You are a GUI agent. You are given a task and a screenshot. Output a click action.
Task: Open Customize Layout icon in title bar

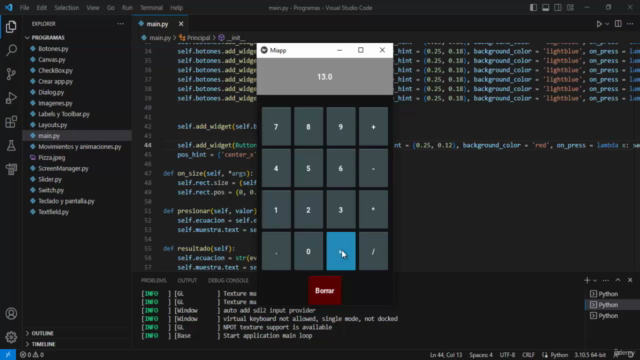pos(570,8)
